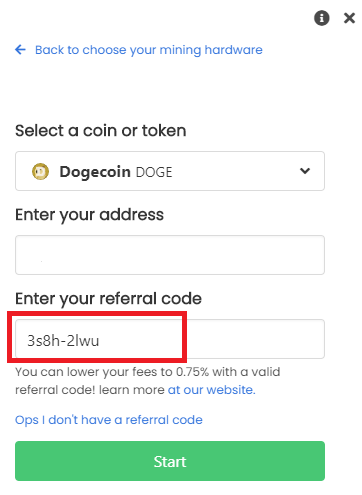Open the Dogecoin DOGE coin dropdown

coord(170,171)
